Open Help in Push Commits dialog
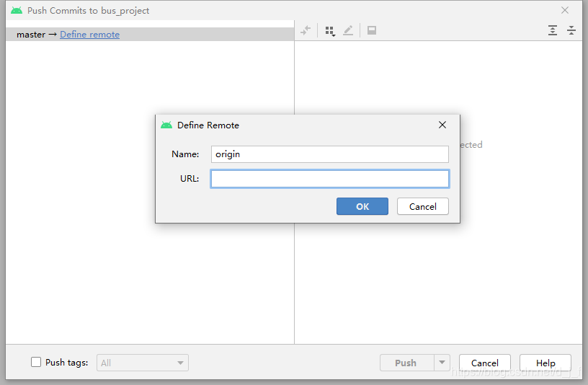Screen dimensions: 588x385 pos(545,363)
